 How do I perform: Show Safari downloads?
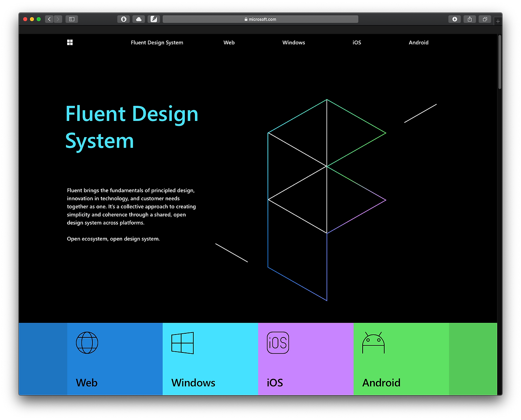point(455,19)
